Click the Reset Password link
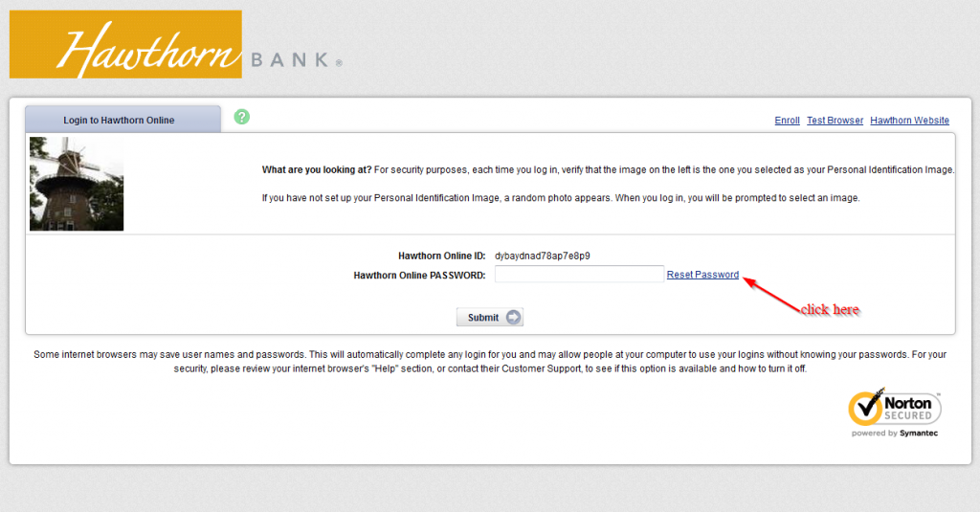 pyautogui.click(x=702, y=275)
